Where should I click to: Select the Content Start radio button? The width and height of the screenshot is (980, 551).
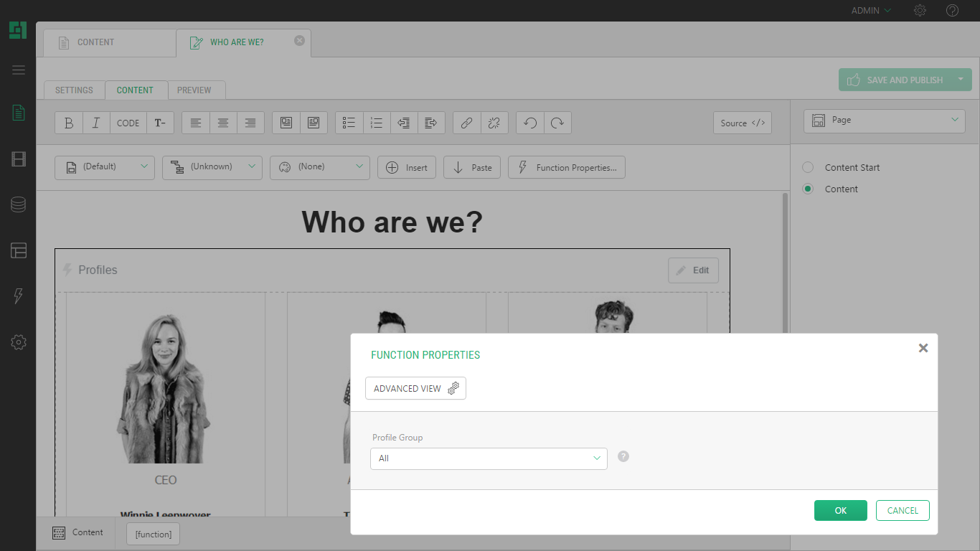[808, 167]
